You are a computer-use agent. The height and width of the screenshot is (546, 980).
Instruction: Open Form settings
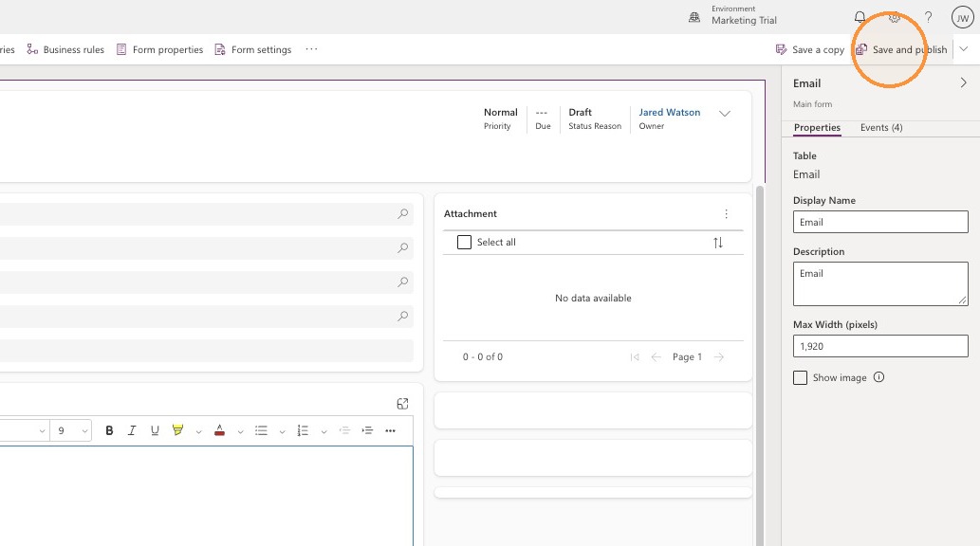[x=253, y=49]
